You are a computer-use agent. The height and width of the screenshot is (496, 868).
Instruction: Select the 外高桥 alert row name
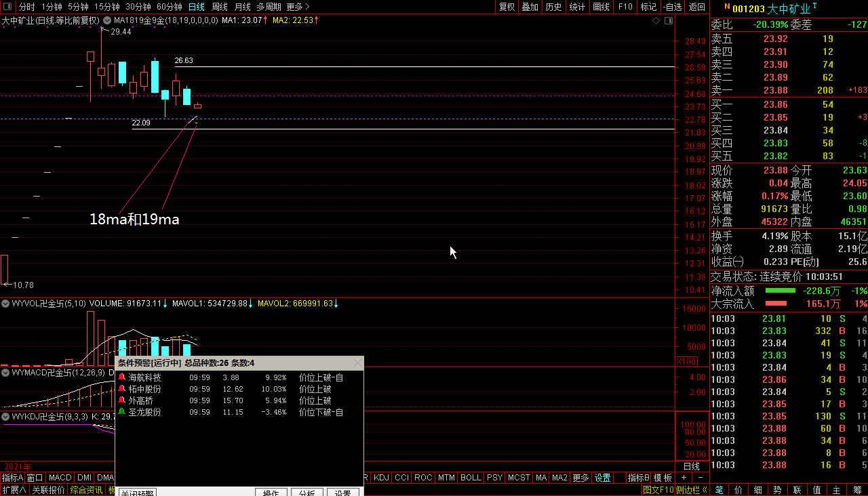140,400
